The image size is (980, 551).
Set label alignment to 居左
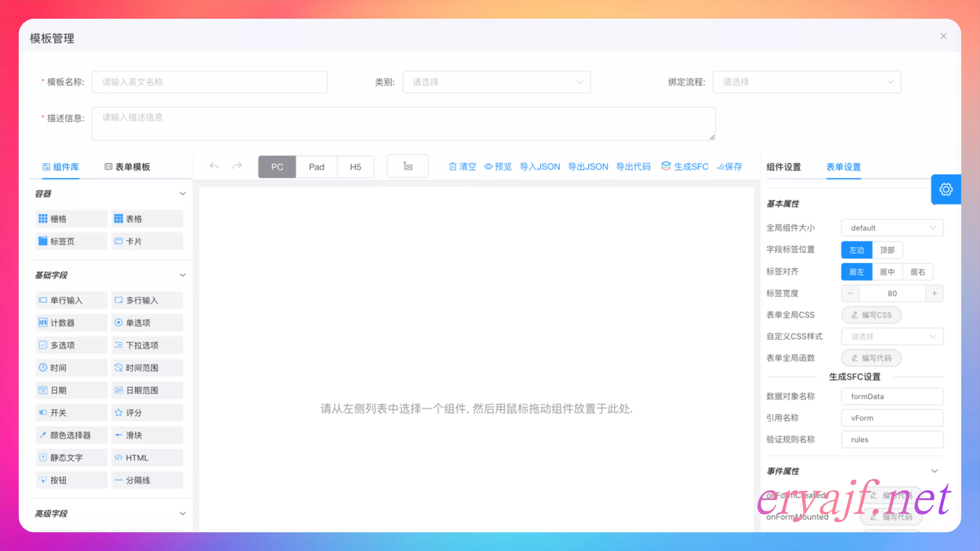click(857, 272)
